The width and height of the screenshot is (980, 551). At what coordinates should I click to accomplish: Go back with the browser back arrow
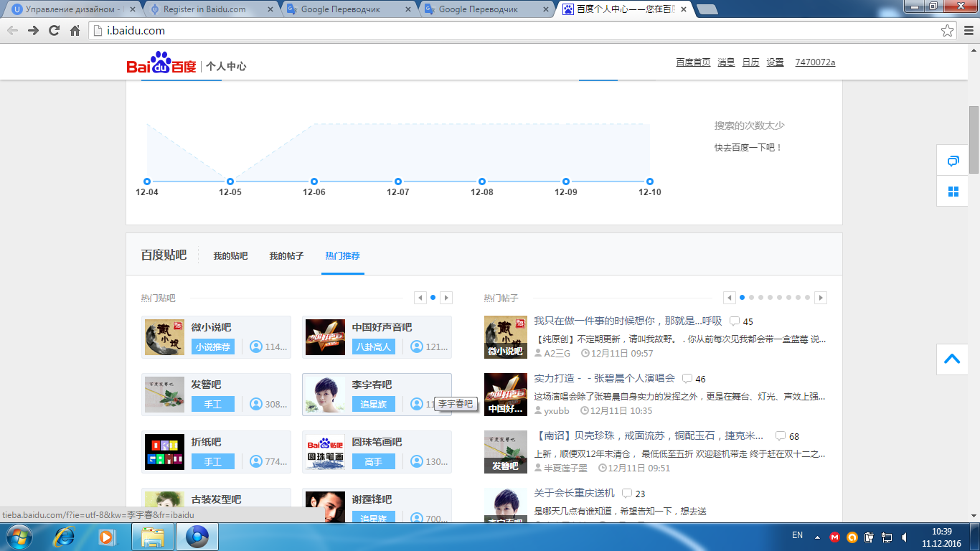click(x=12, y=31)
